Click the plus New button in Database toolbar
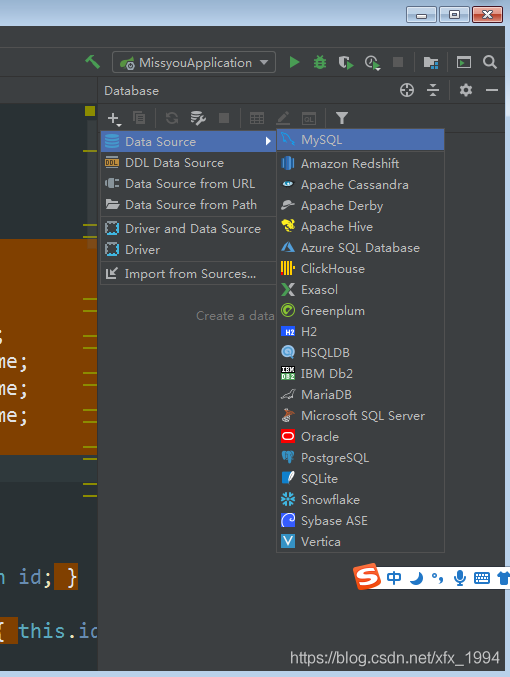 click(x=114, y=118)
